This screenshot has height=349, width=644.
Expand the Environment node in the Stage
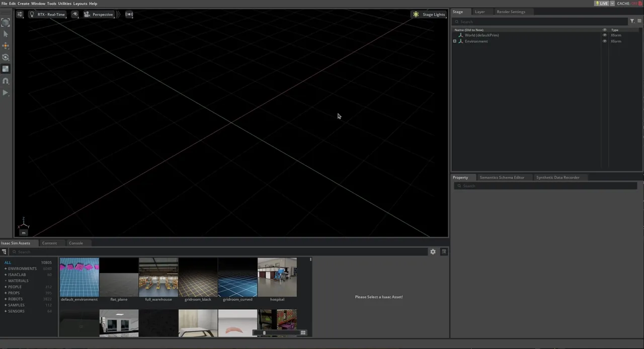coord(455,41)
